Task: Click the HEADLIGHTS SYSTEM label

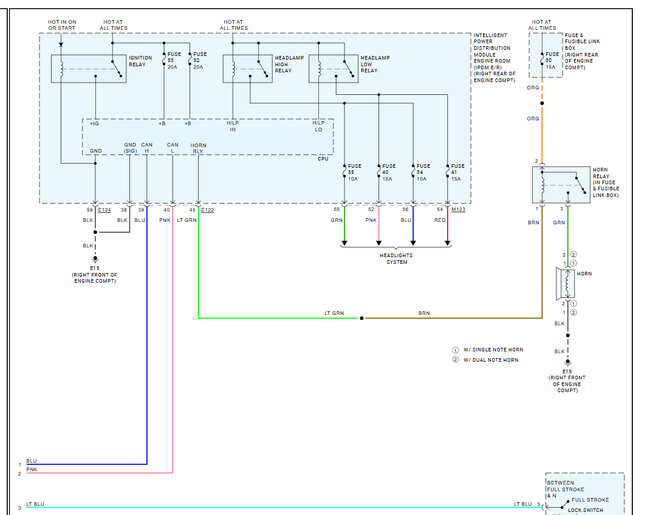Action: (x=396, y=259)
